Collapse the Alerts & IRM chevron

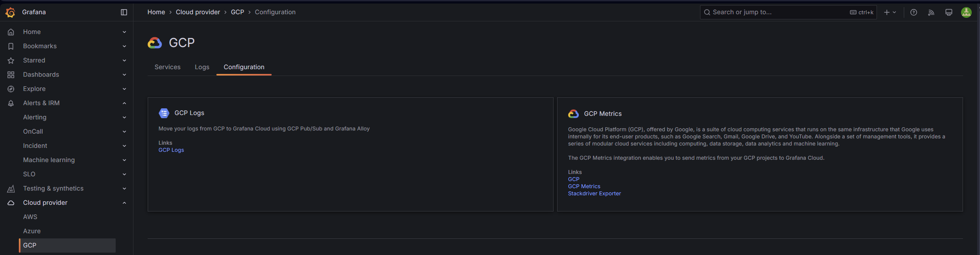pos(124,103)
